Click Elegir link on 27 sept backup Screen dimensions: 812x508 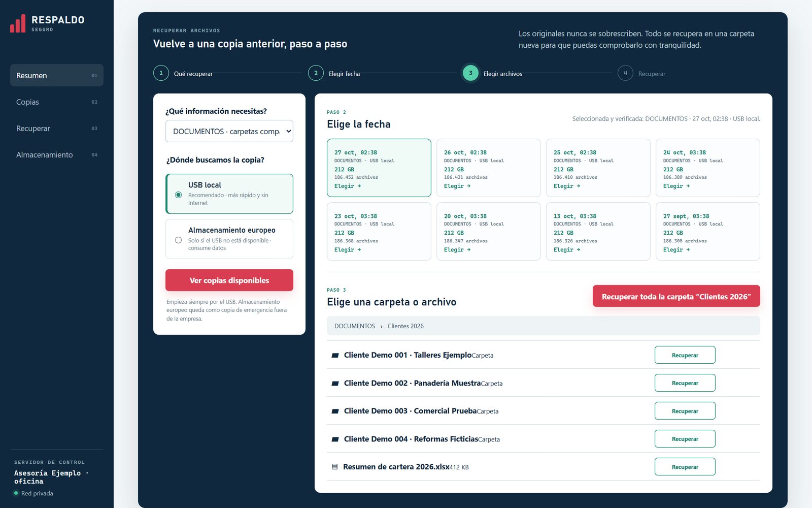(x=676, y=250)
